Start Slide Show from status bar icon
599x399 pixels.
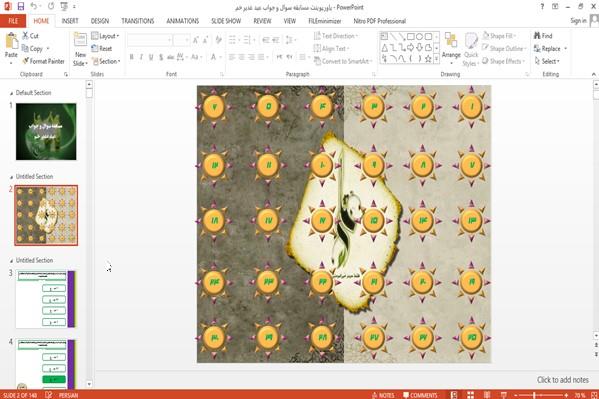point(503,395)
